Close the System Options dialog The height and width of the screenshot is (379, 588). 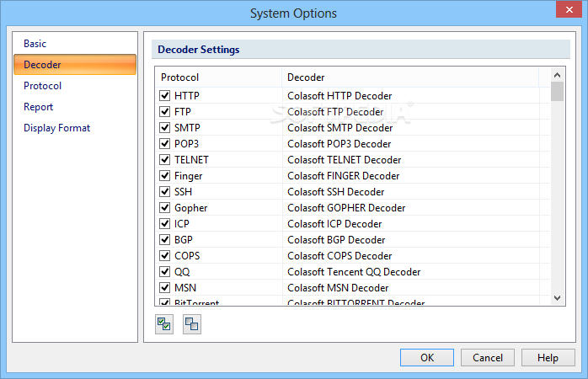569,9
